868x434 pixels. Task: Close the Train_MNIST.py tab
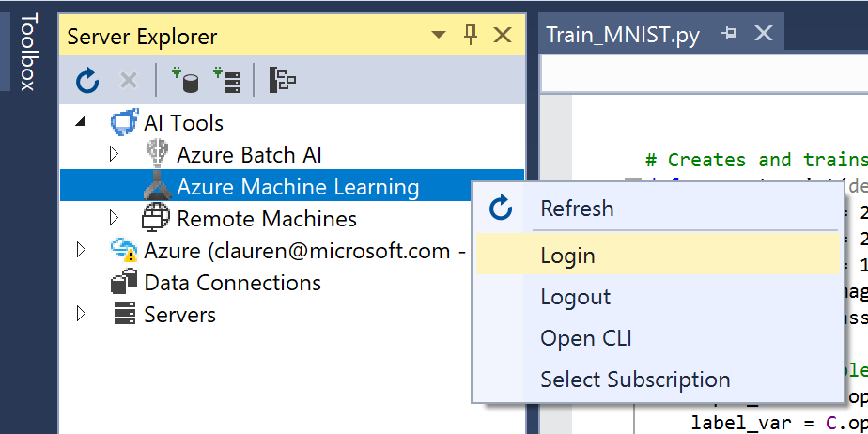pos(764,33)
